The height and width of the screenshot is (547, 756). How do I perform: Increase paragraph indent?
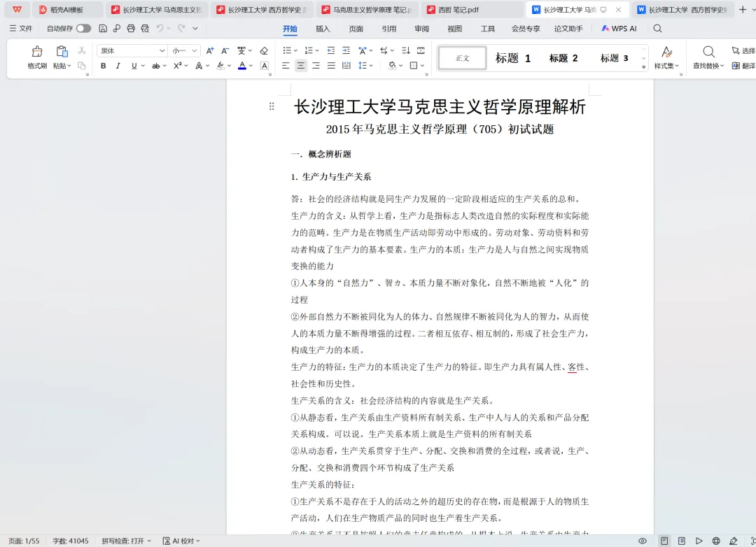(346, 50)
